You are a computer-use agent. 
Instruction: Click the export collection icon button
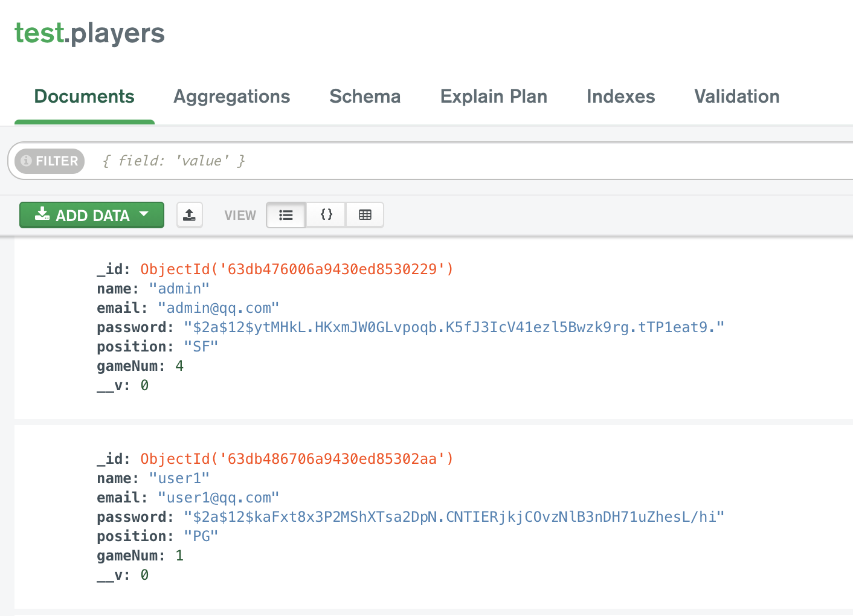[x=189, y=215]
